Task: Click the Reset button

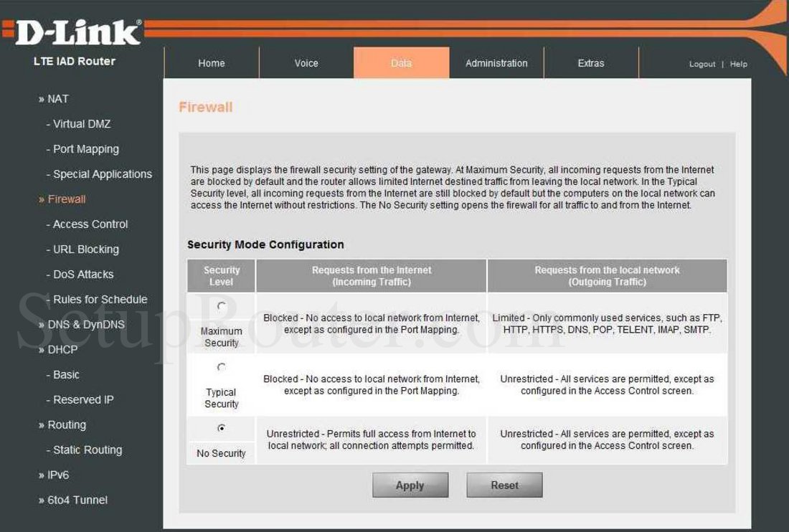Action: (504, 485)
